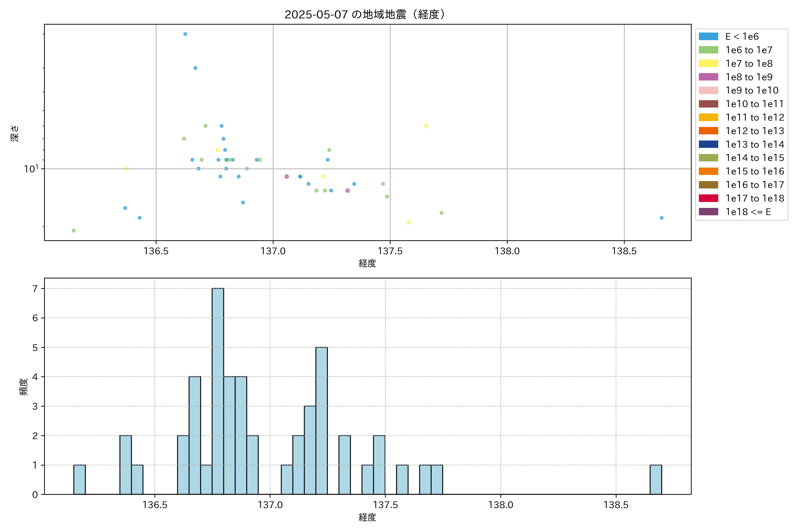Click the topmost blue scatter point
798x532 pixels.
pos(185,34)
